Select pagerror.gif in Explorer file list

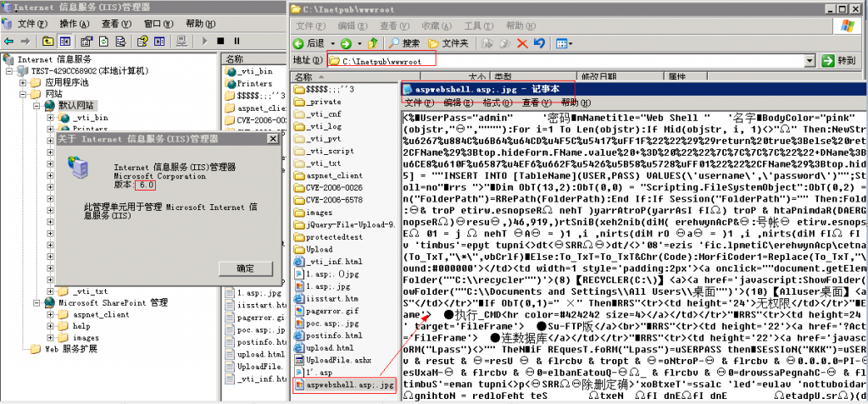point(325,311)
